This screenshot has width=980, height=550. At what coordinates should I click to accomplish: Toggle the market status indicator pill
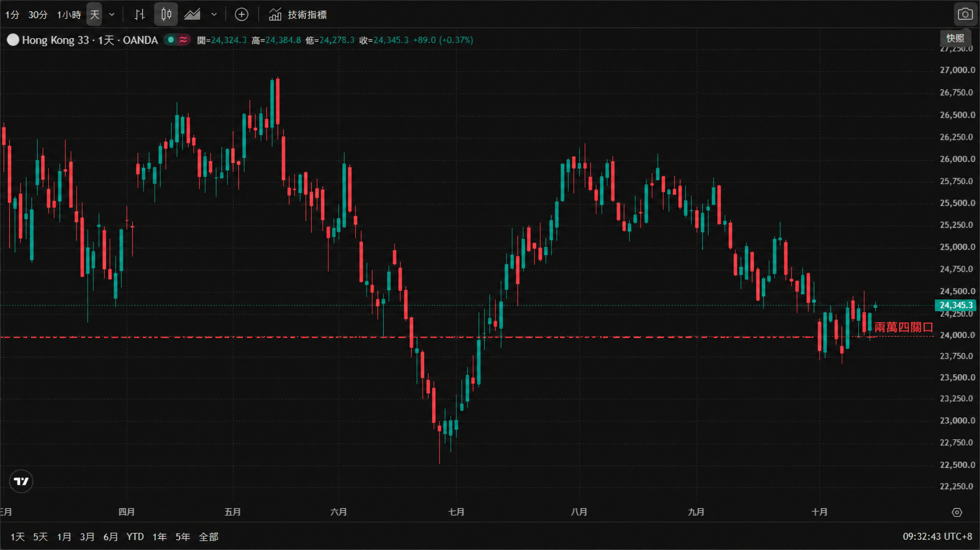pos(177,39)
